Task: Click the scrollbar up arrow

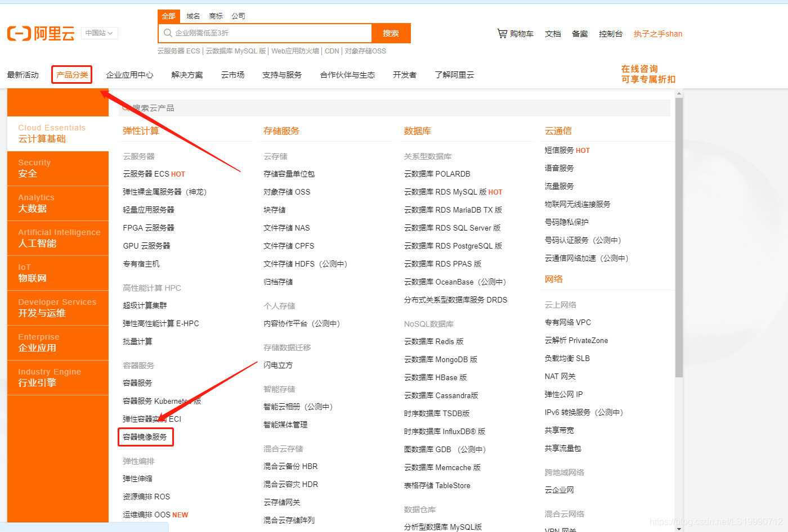Action: point(679,94)
